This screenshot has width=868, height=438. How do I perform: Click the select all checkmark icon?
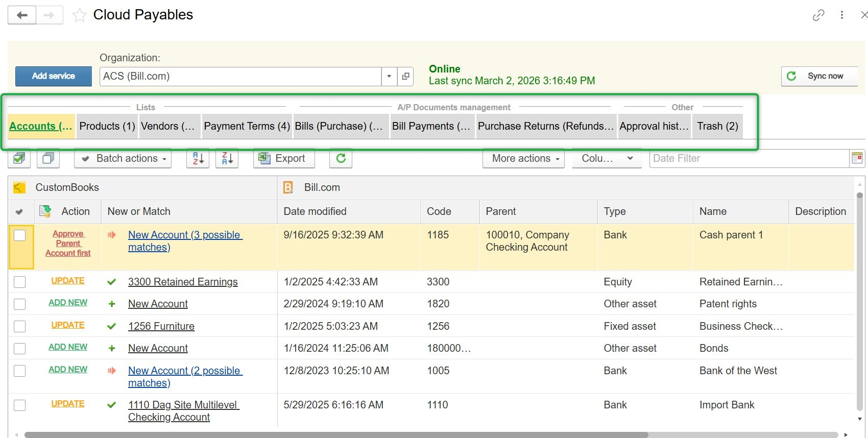tap(19, 159)
